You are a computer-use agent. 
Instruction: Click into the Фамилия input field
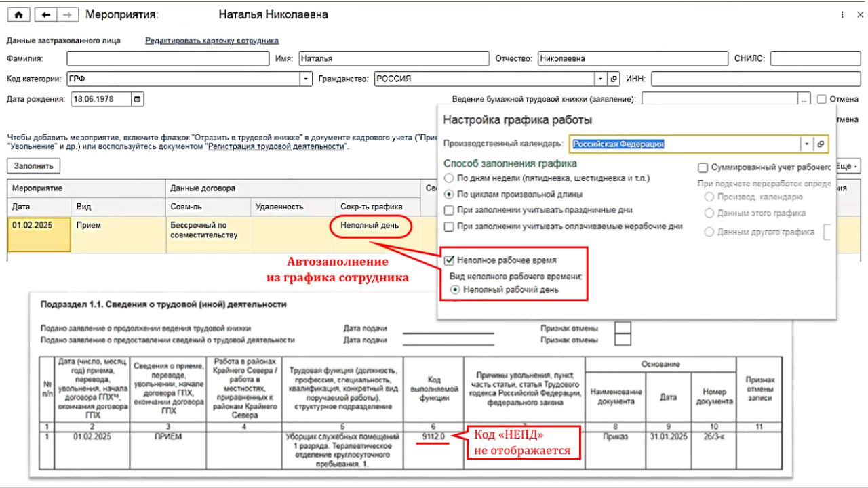[168, 58]
